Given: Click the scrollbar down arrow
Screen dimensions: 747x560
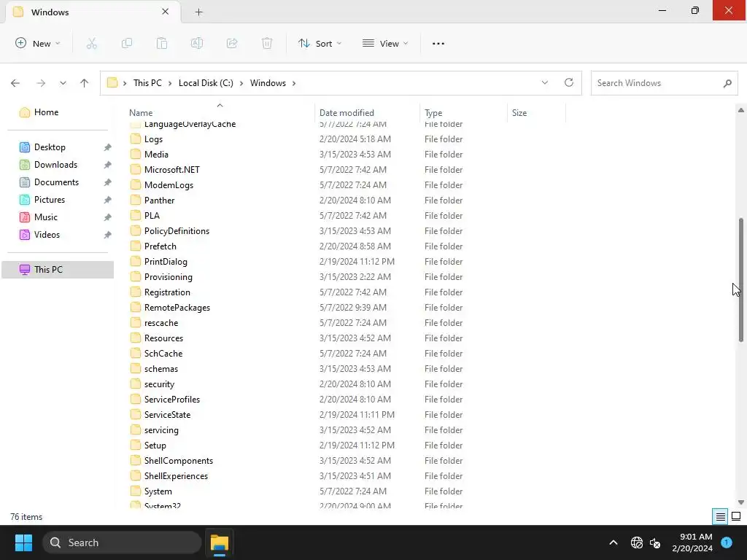Looking at the screenshot, I should pos(741,502).
